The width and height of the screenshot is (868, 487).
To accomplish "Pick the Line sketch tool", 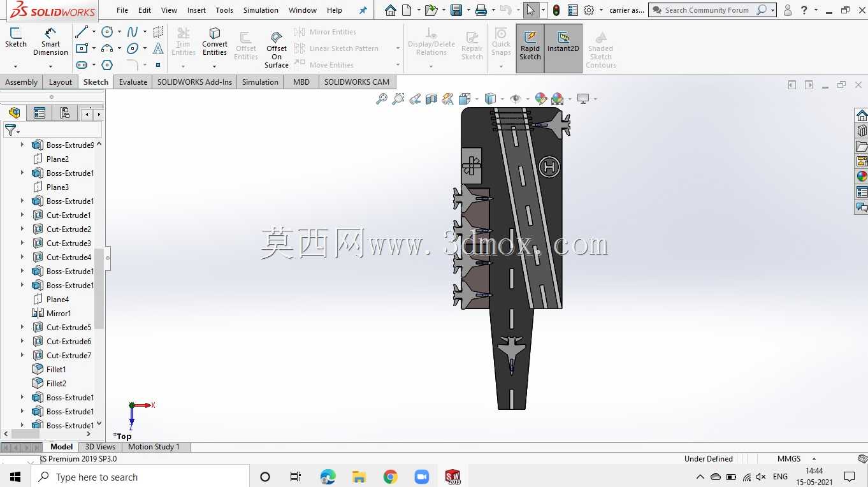I will (x=82, y=32).
